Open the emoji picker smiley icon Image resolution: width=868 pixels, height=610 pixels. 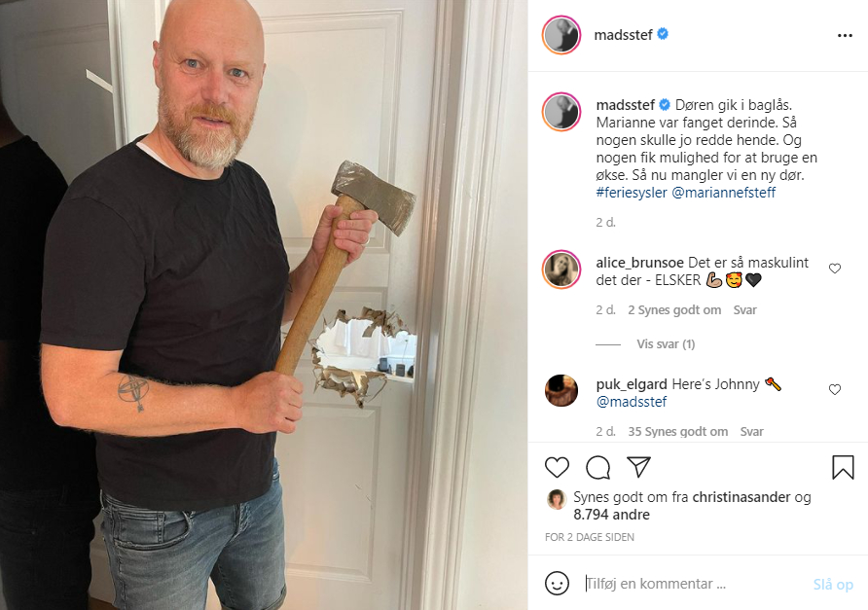(x=557, y=584)
